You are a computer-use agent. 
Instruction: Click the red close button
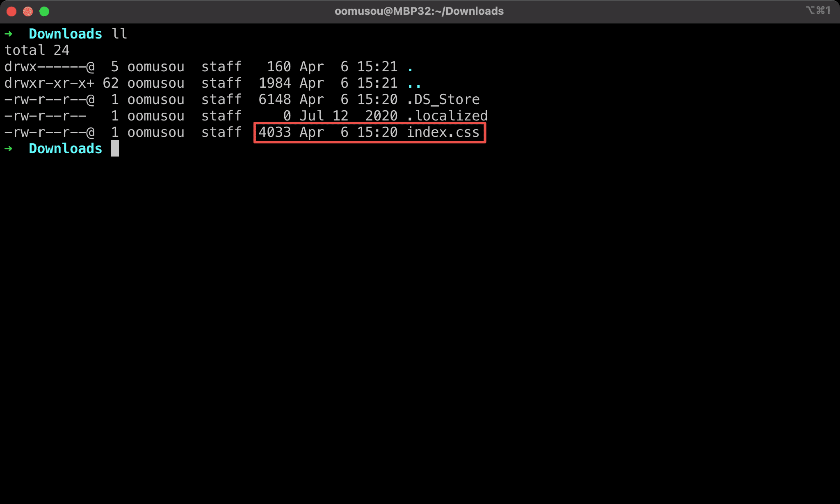11,10
